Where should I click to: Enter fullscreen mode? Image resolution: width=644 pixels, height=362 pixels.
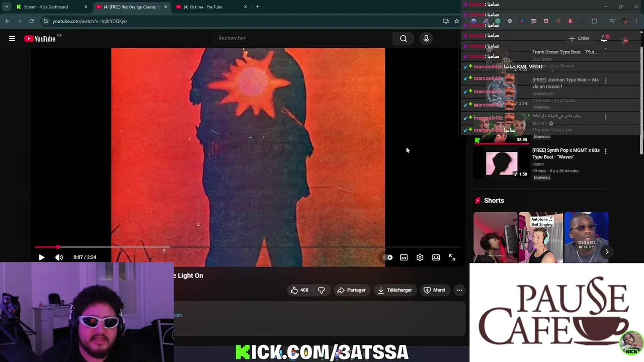point(452,257)
